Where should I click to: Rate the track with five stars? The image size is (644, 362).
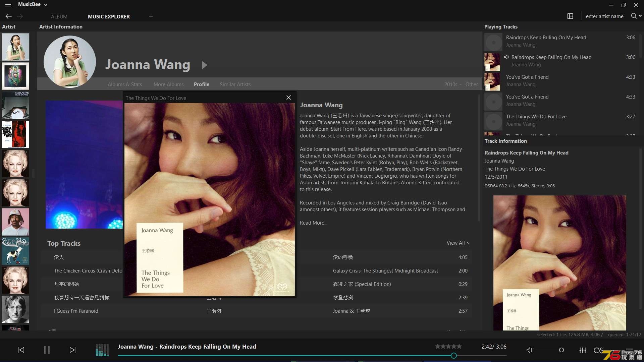[460, 347]
